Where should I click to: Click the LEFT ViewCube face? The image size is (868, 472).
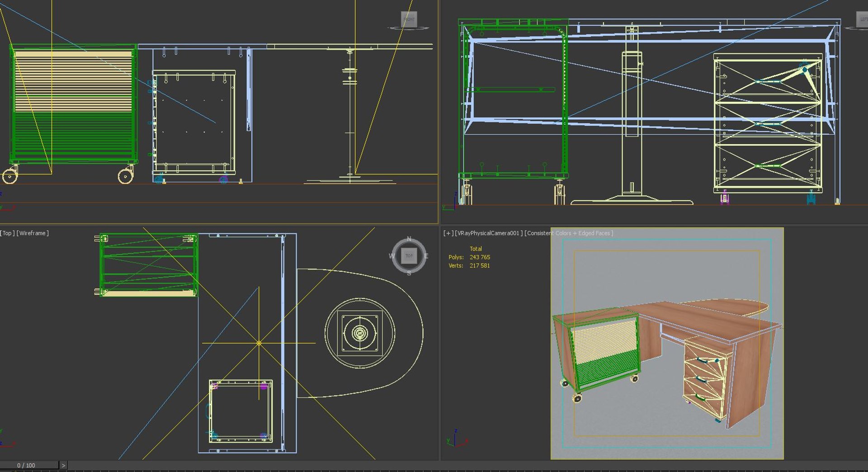[x=862, y=19]
